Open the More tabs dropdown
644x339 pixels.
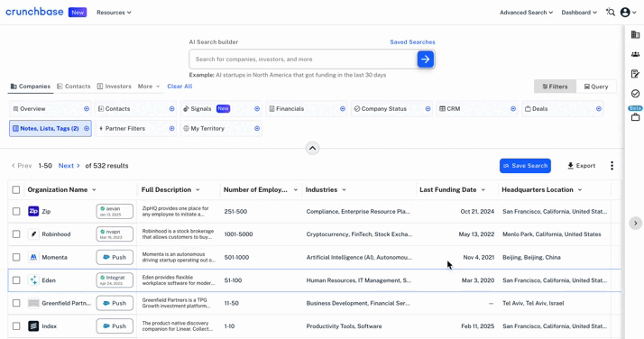point(149,87)
